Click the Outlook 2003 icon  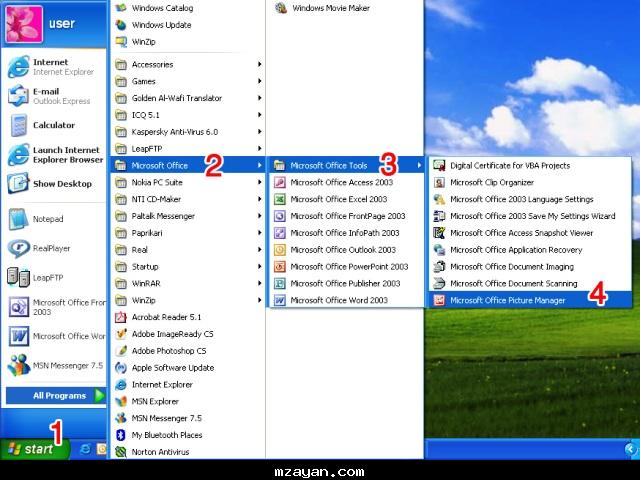(280, 250)
